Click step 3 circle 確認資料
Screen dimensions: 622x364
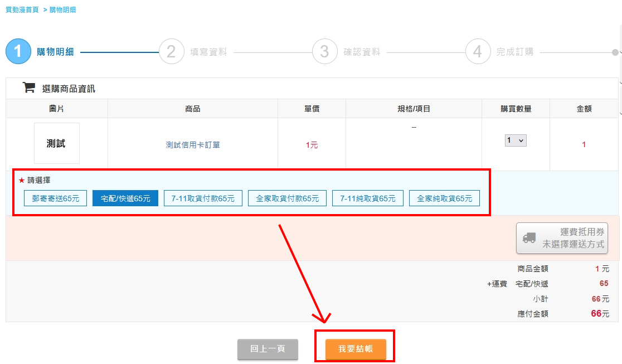click(324, 52)
